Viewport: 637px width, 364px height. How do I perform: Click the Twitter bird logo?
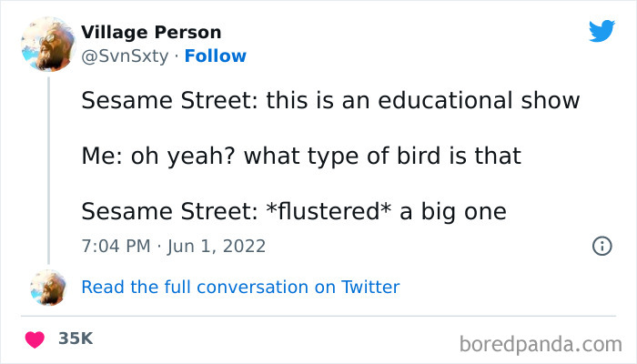(x=602, y=32)
